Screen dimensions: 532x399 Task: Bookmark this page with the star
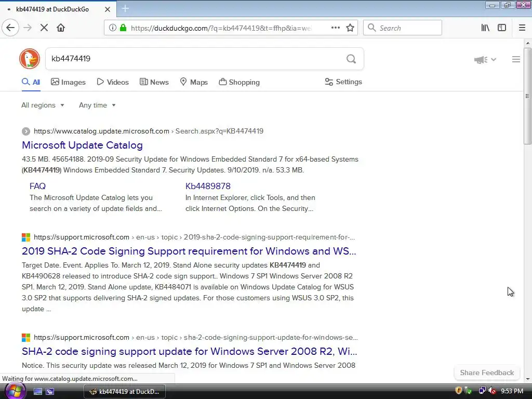pyautogui.click(x=350, y=28)
